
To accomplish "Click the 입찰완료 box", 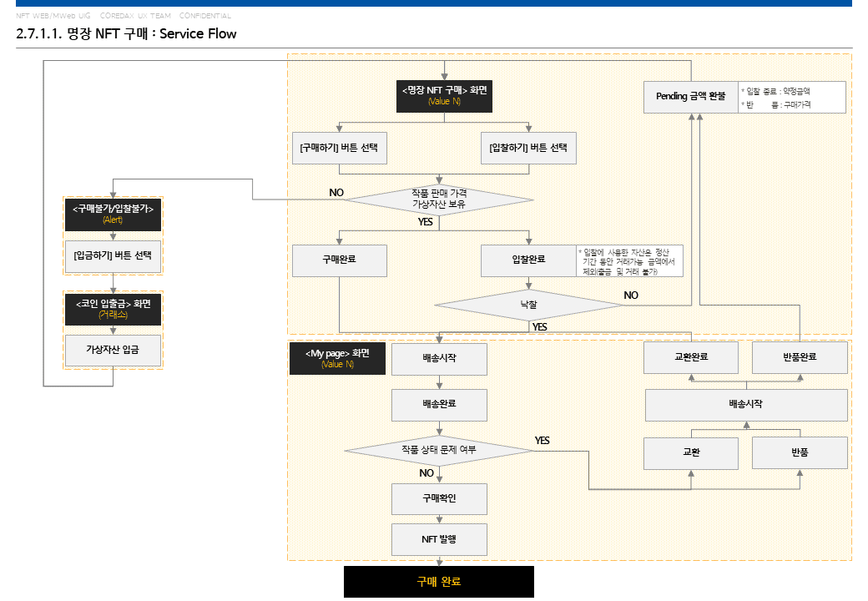I will 528,260.
